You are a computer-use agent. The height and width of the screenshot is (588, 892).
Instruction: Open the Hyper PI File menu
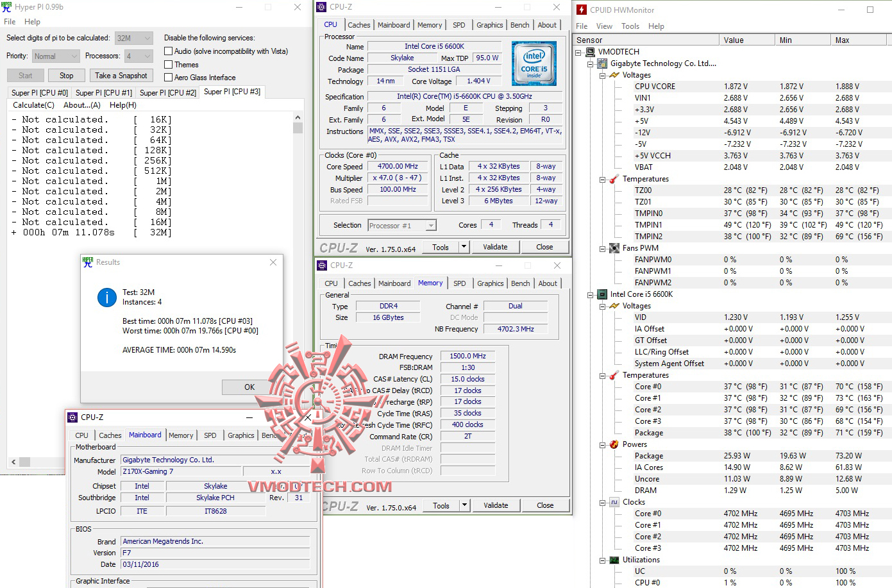pyautogui.click(x=10, y=22)
